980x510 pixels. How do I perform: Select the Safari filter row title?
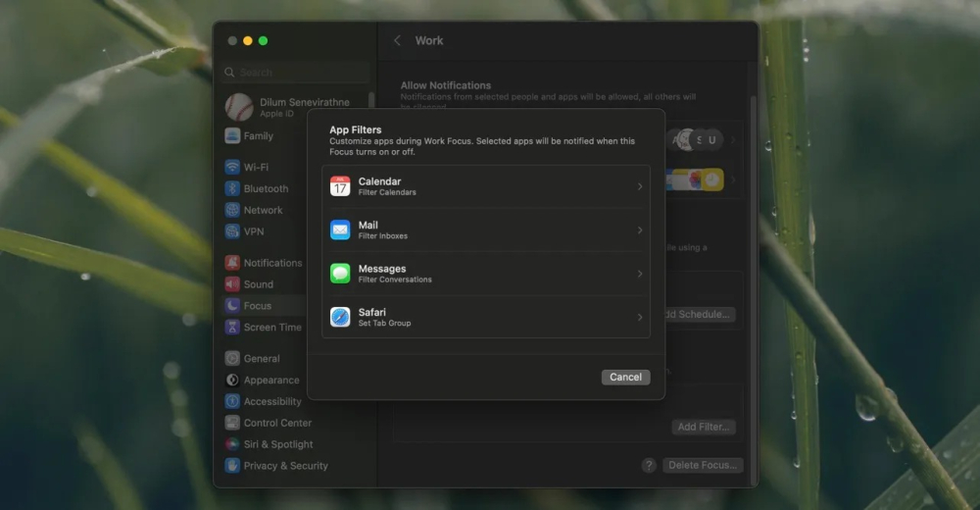click(371, 312)
